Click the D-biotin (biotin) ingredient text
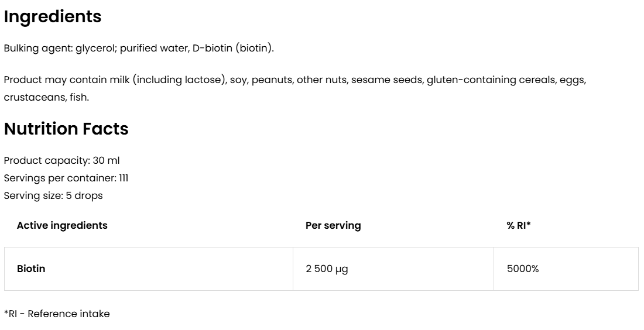644x330 pixels. coord(232,48)
